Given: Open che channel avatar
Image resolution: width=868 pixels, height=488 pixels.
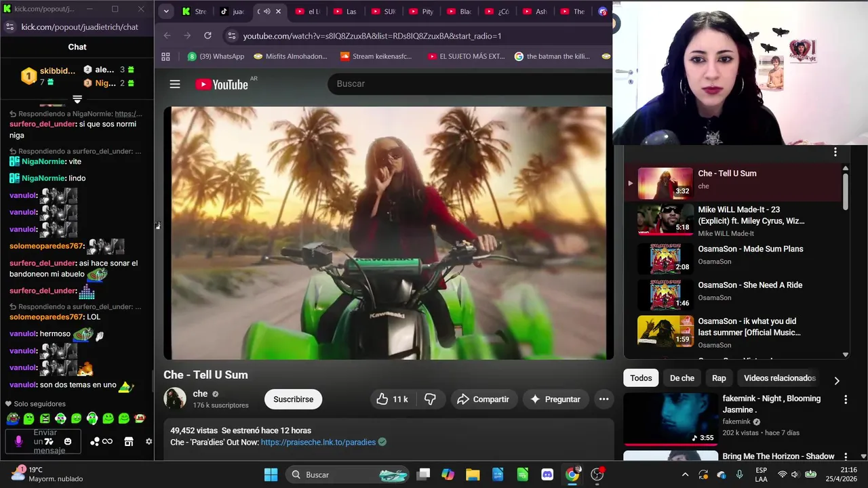Looking at the screenshot, I should [x=175, y=399].
